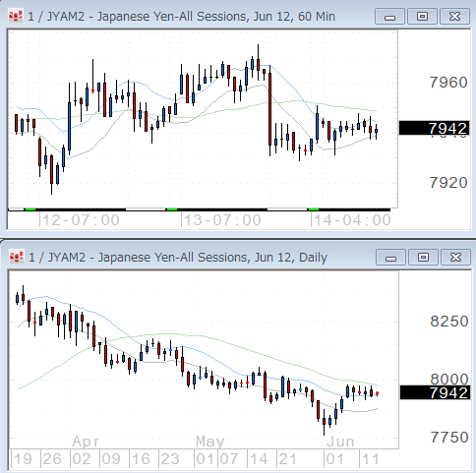Screen dimensions: 476x473
Task: Click the 60 Min chart title text
Action: pyautogui.click(x=181, y=17)
